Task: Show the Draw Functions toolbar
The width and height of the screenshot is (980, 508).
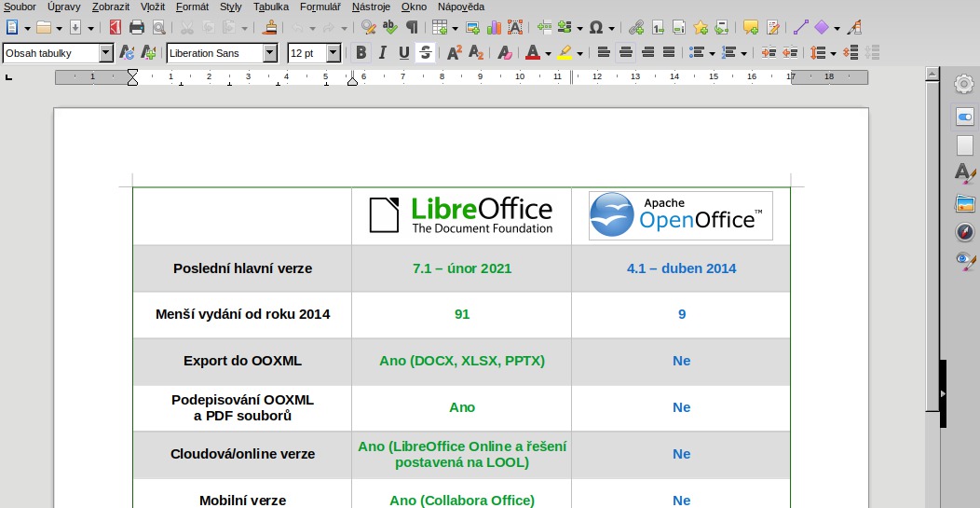Action: 856,28
